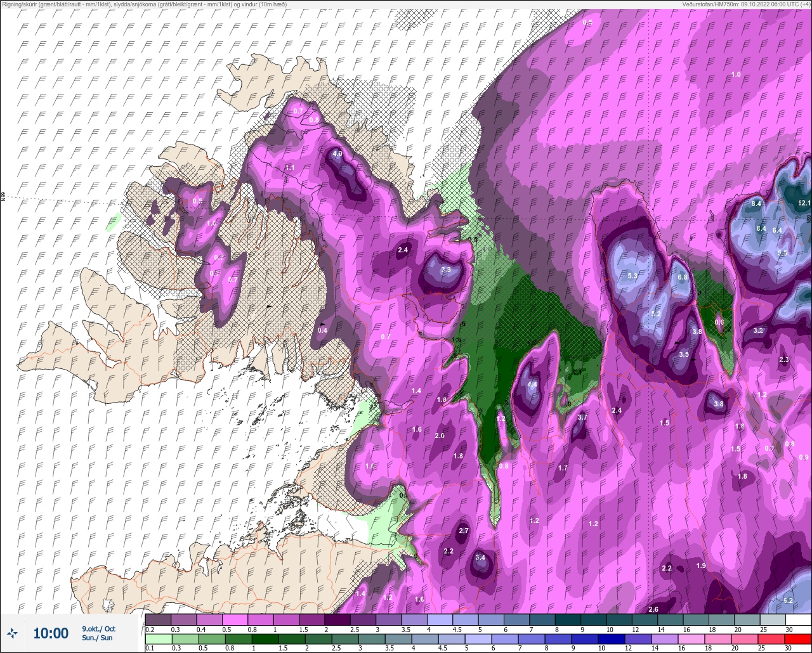Select the '9.okt./ Oct Sun./ Sun' date label
The width and height of the screenshot is (812, 653).
tap(98, 633)
